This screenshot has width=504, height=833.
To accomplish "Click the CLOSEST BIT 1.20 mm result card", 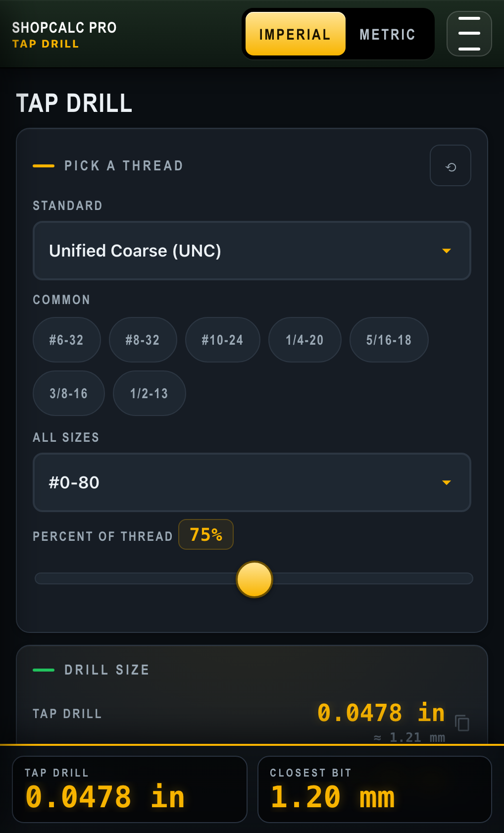I will (374, 789).
